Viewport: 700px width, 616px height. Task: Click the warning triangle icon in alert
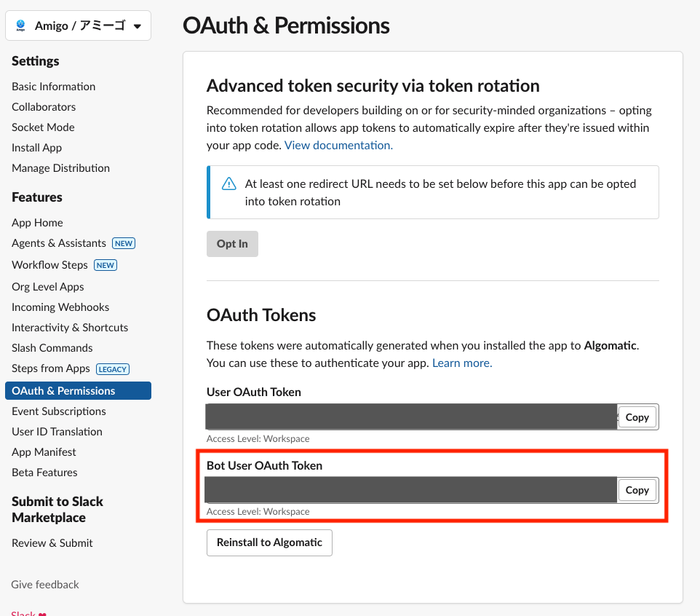[229, 183]
